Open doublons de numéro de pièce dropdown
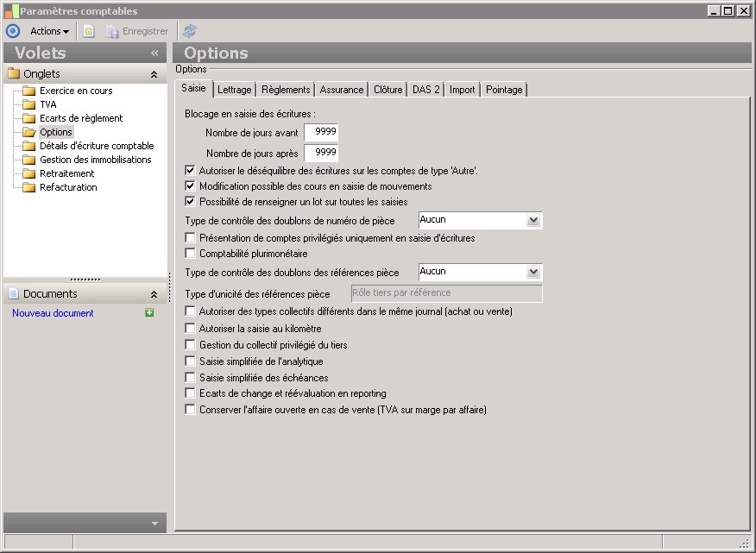 pos(533,220)
